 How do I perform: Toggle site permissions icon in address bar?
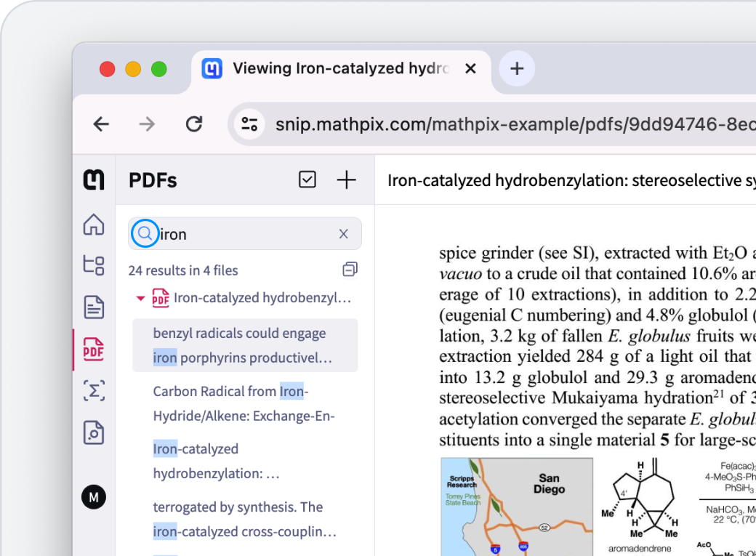click(249, 124)
